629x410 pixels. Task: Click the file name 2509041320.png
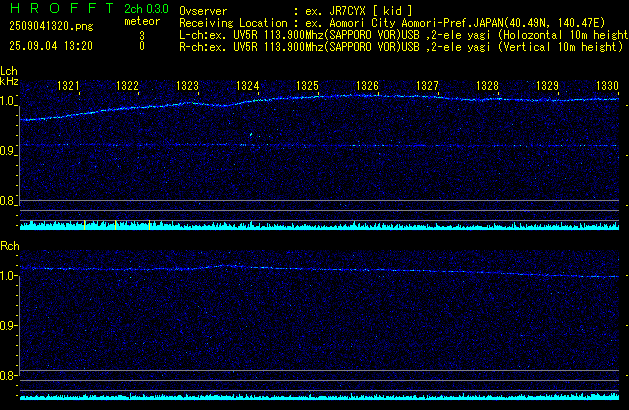[x=51, y=26]
